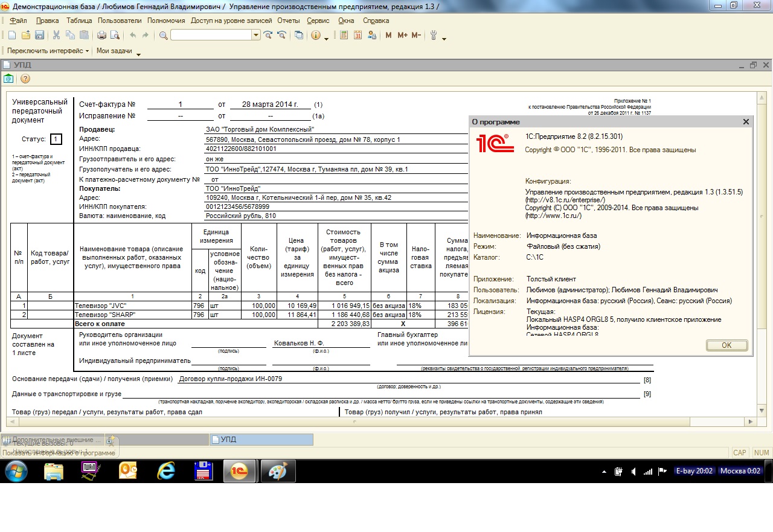
Task: Click the Cut scissors icon
Action: coord(57,35)
